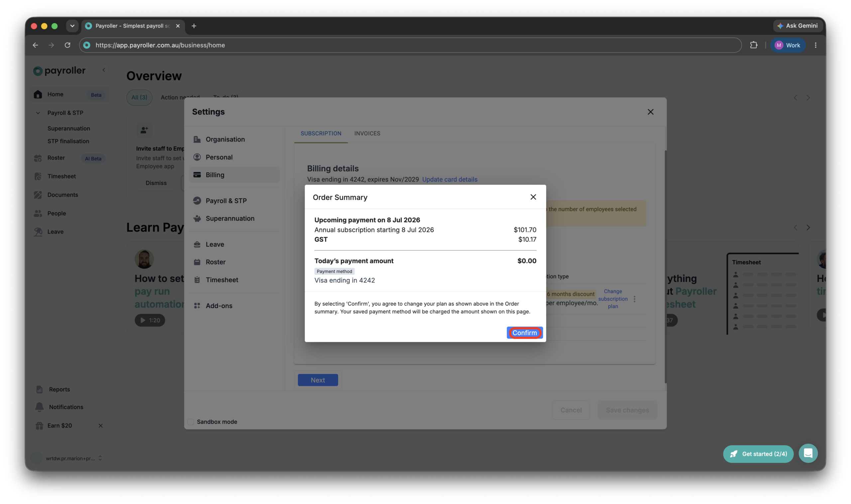Collapse Payroll & STP sidebar group

[38, 113]
